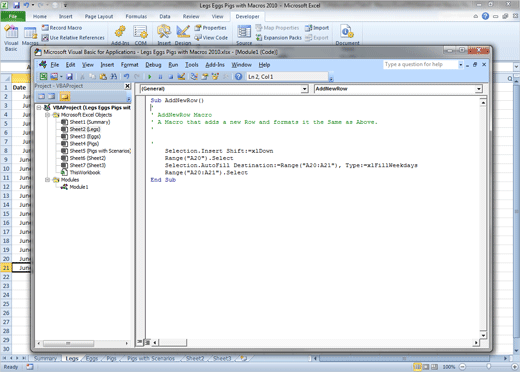Open the Tools menu in VBA editor

point(192,65)
